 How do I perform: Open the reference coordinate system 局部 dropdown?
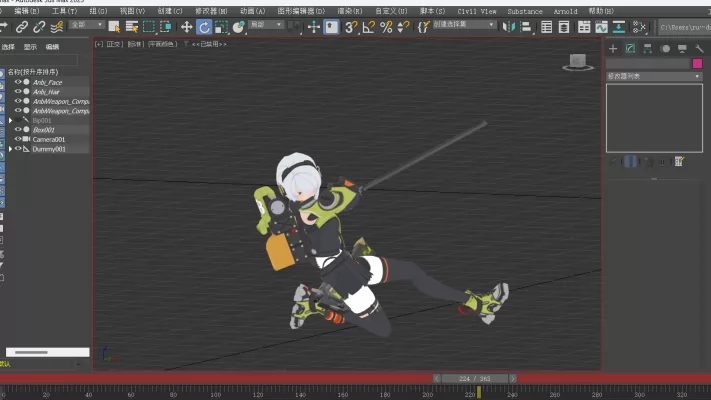pyautogui.click(x=266, y=24)
